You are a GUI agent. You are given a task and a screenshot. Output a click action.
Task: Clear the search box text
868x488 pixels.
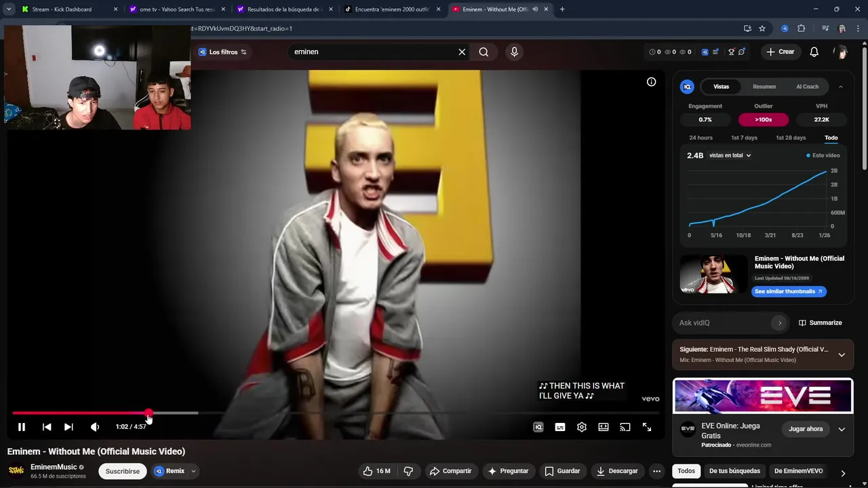coord(462,52)
